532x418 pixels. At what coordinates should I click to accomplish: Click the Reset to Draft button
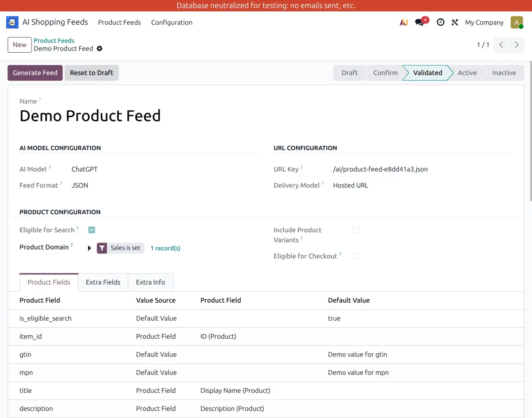[x=91, y=73]
